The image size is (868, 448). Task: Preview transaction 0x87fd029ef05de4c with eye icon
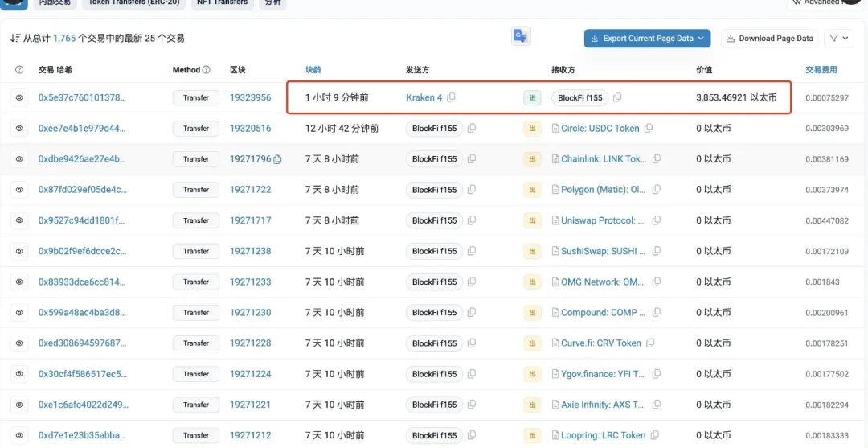pos(19,190)
